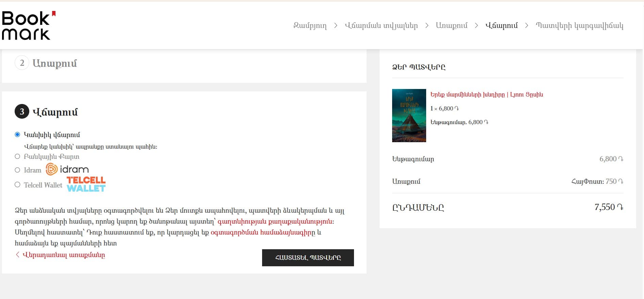Screen dimensions: 644x299
Task: Choose the Telcell Wallet radio button
Action: pos(18,185)
